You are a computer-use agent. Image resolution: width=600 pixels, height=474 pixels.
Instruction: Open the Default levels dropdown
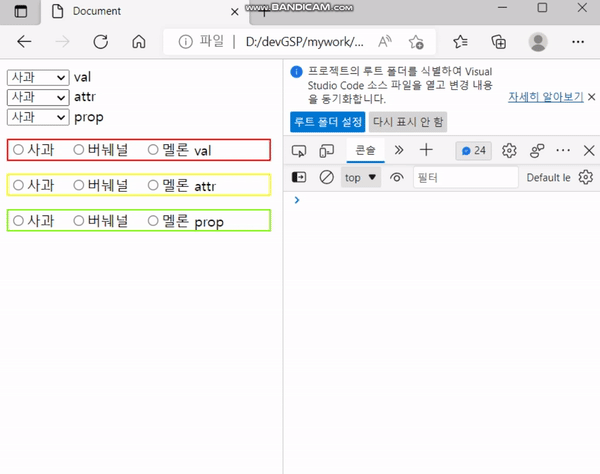548,178
